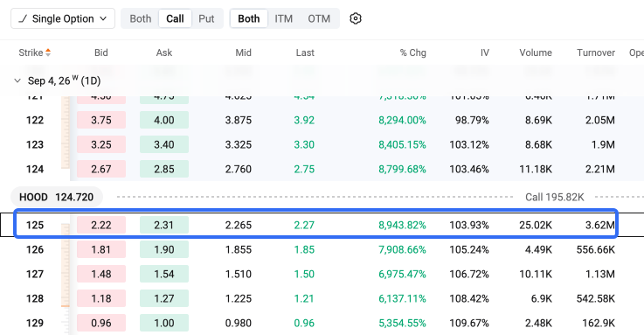Screen dimensions: 644x335
Task: Click ask price 4.00 for strike 122
Action: [164, 120]
